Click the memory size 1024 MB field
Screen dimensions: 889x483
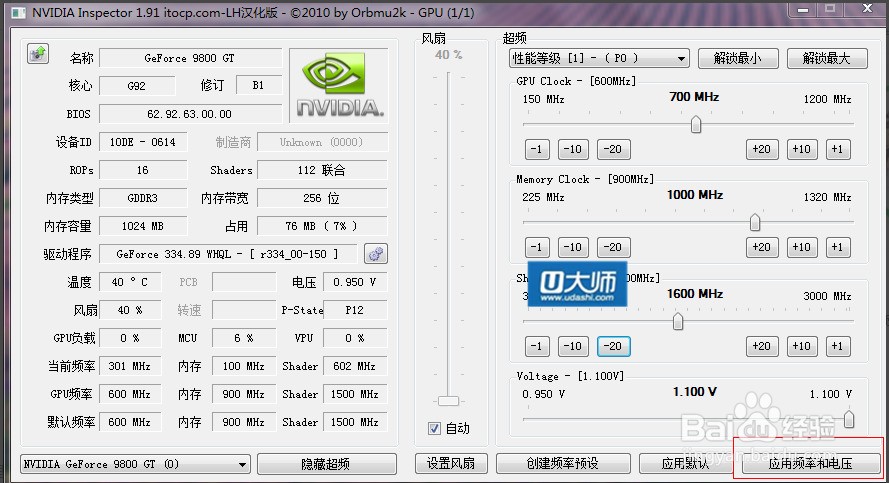[143, 226]
